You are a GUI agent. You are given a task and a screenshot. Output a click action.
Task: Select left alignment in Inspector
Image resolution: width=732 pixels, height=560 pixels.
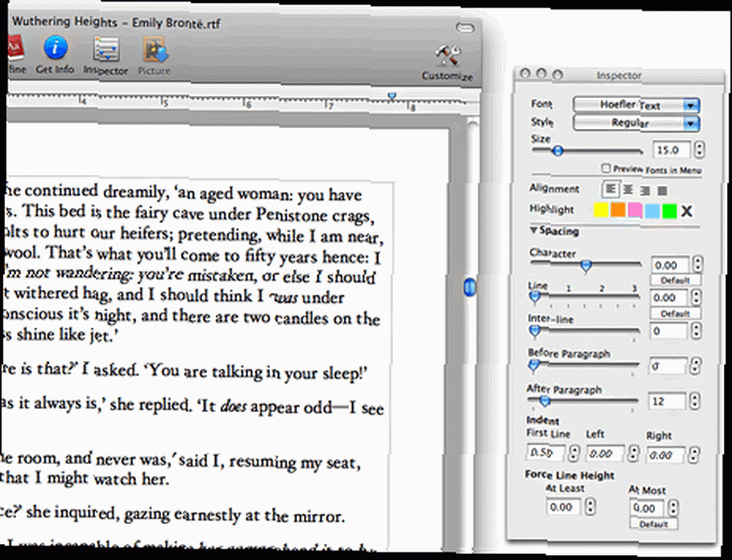tap(610, 189)
